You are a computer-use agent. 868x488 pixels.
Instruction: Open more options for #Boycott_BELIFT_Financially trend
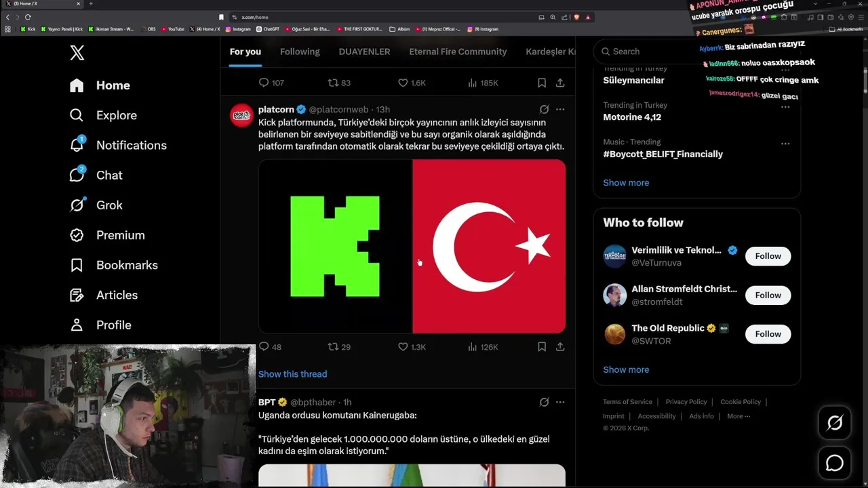tap(785, 144)
